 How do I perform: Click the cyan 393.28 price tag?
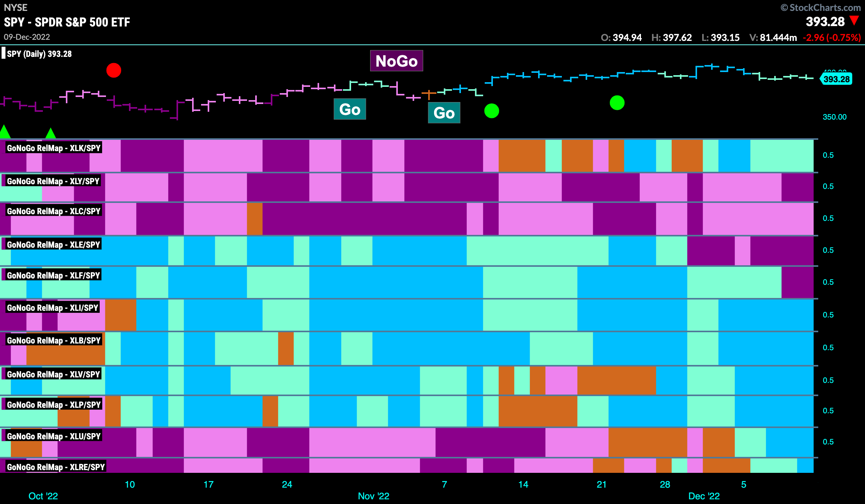tap(836, 79)
